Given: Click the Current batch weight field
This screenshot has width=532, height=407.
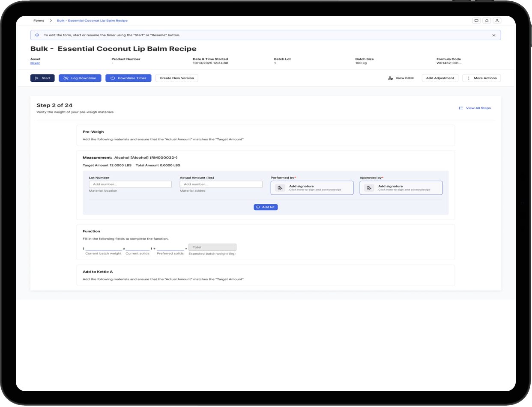Looking at the screenshot, I should click(103, 248).
